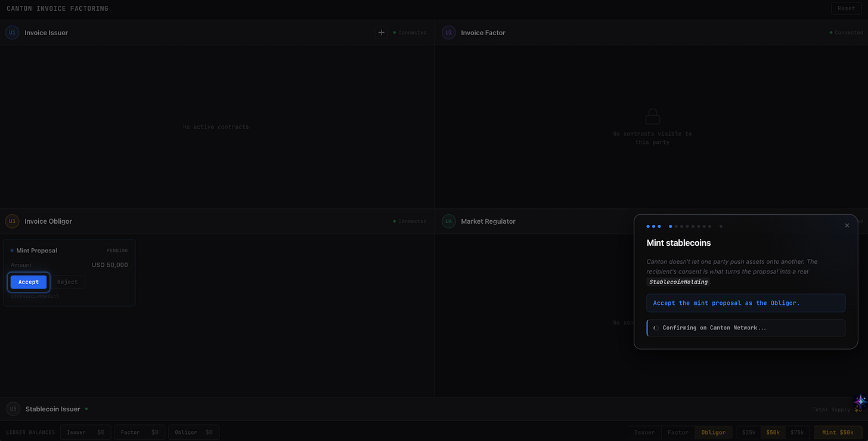
Task: Click the tutorial step progress dots
Action: (x=684, y=227)
